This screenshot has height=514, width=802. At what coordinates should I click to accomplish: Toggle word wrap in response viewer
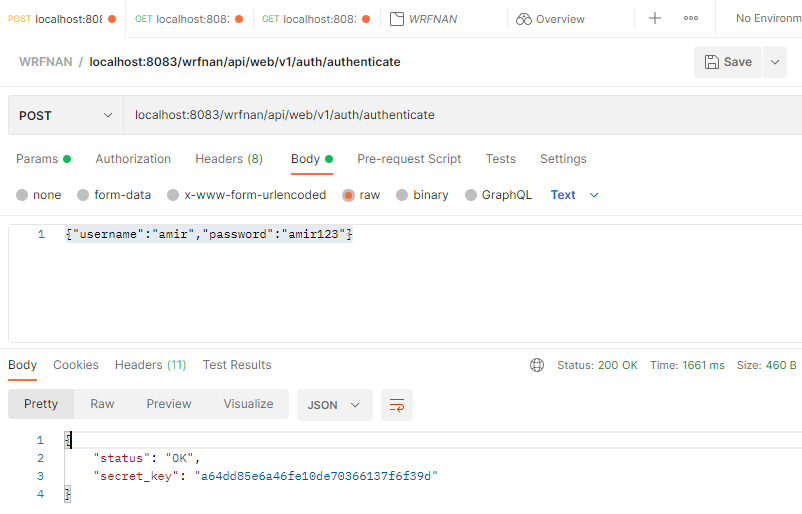click(x=397, y=405)
